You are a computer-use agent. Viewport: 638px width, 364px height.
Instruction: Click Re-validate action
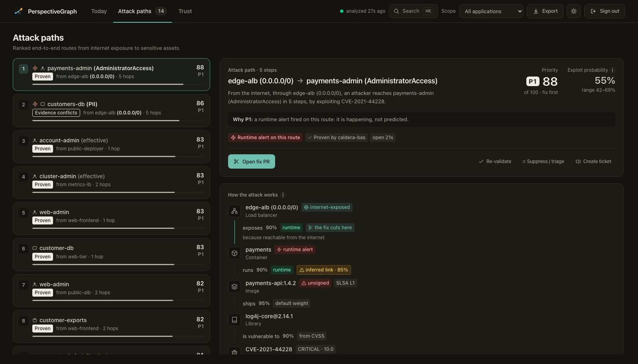tap(495, 161)
